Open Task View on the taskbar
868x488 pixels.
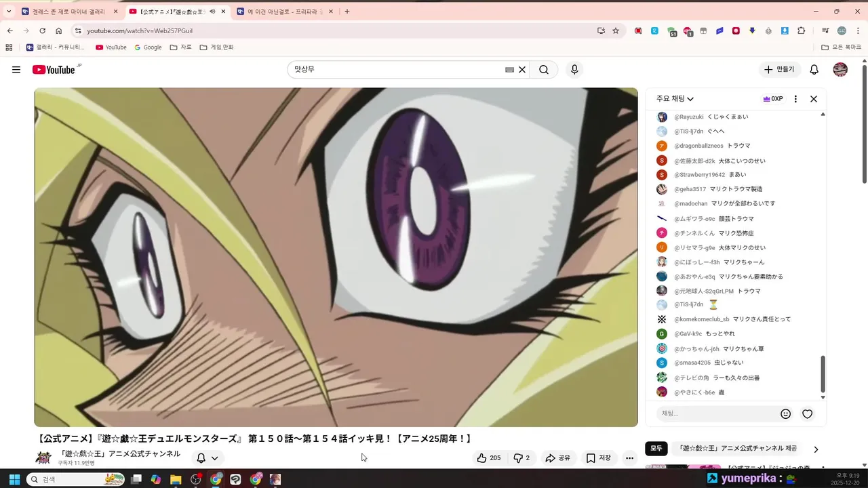click(136, 479)
